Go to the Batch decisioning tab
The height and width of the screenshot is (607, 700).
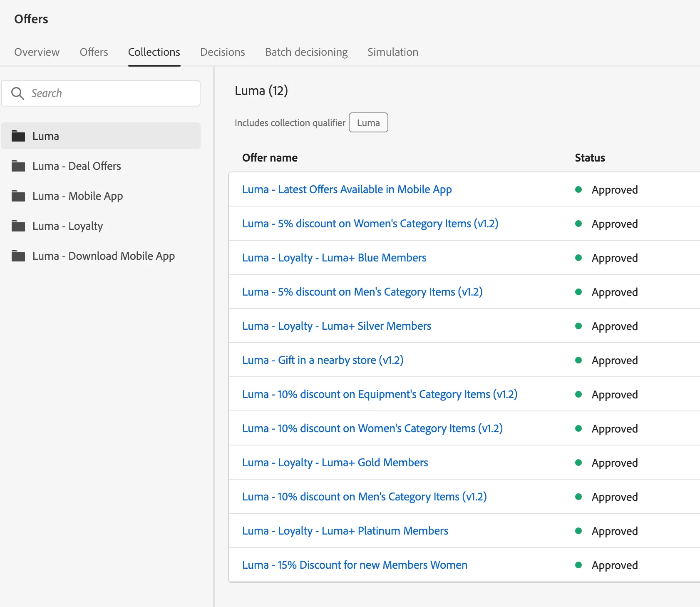pos(306,52)
